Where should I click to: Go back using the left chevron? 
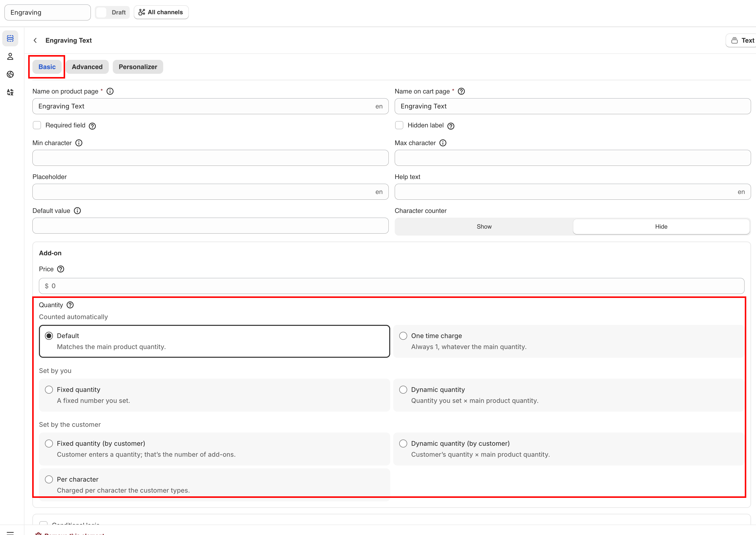pos(35,40)
